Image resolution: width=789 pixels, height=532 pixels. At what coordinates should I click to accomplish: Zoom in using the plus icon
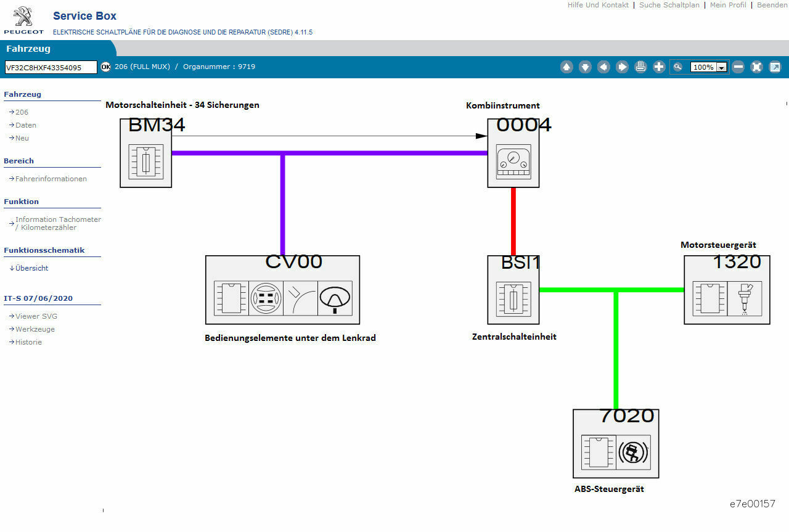(x=659, y=67)
